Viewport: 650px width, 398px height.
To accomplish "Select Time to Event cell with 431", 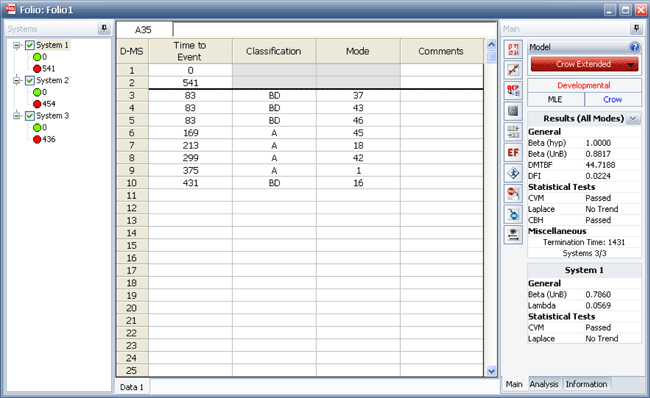I will (190, 183).
